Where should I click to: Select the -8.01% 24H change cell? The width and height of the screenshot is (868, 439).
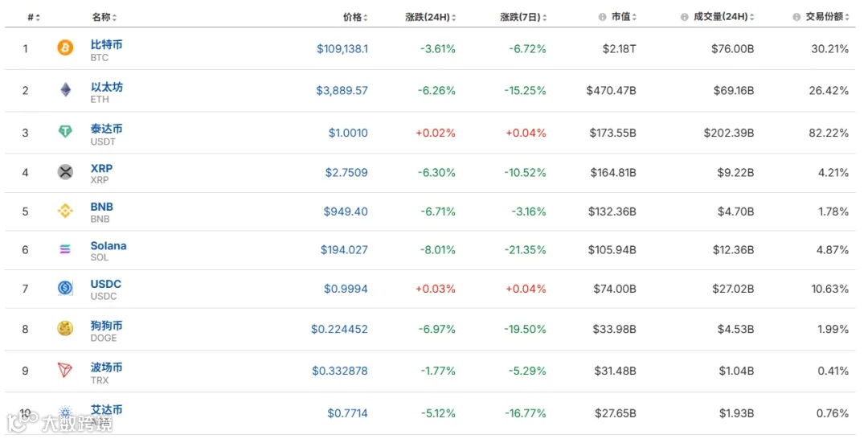437,250
